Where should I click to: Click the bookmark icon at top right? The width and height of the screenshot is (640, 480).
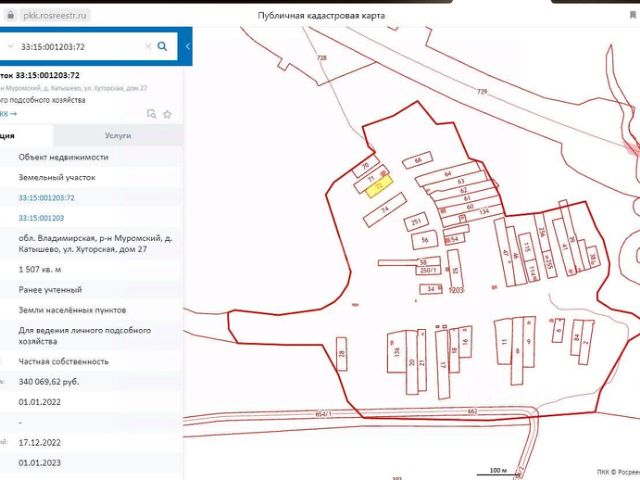click(633, 15)
